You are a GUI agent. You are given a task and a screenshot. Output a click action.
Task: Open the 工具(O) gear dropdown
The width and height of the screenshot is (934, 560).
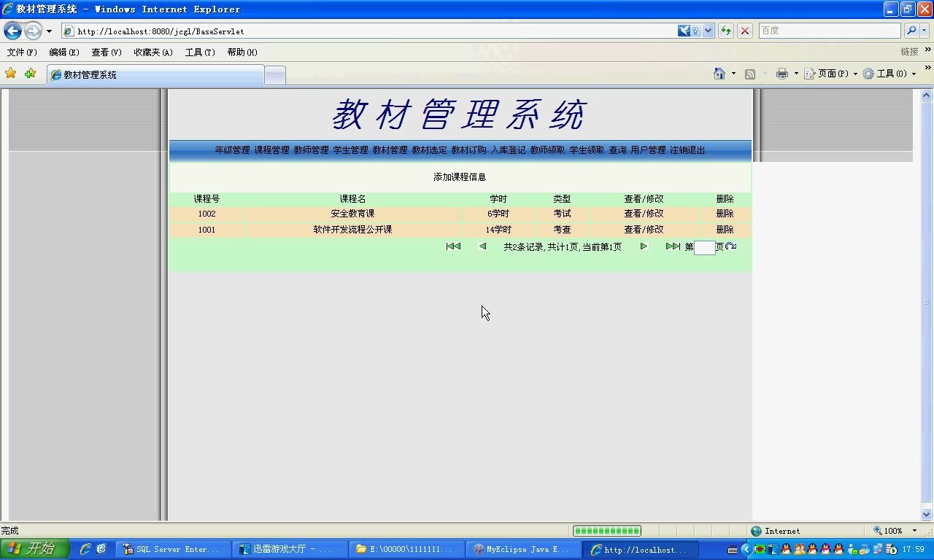click(889, 74)
